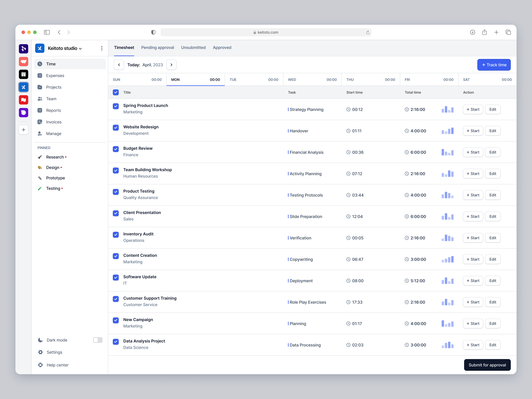Viewport: 532px width, 399px height.
Task: Switch to the Pending approval tab
Action: (157, 47)
